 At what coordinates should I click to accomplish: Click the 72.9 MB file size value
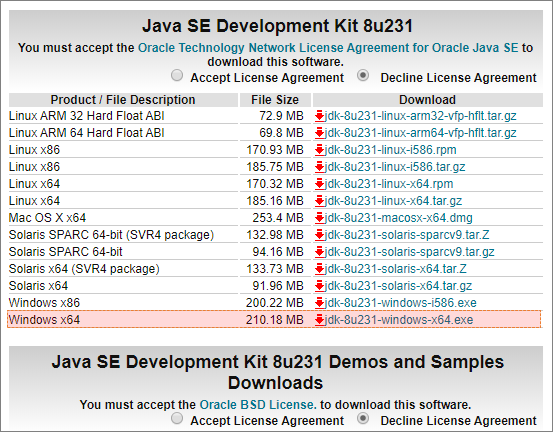pos(281,116)
